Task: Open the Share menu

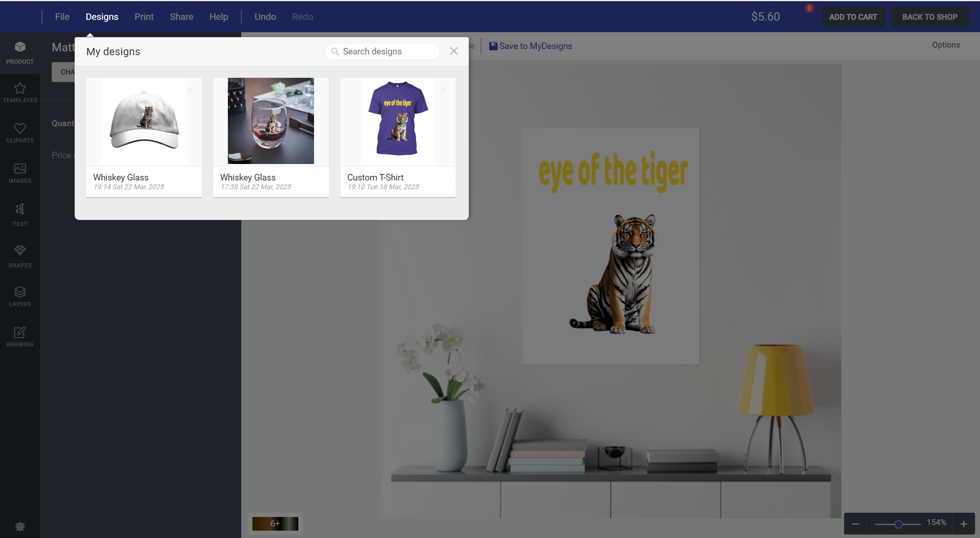Action: click(x=181, y=17)
